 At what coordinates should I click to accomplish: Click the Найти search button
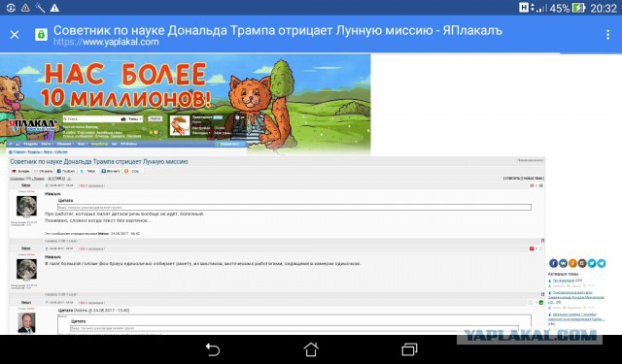(155, 118)
